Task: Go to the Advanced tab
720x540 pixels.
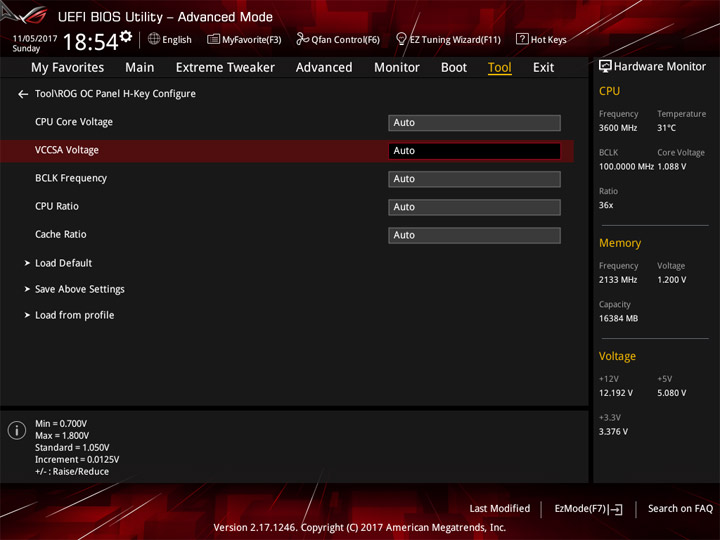Action: (x=324, y=68)
